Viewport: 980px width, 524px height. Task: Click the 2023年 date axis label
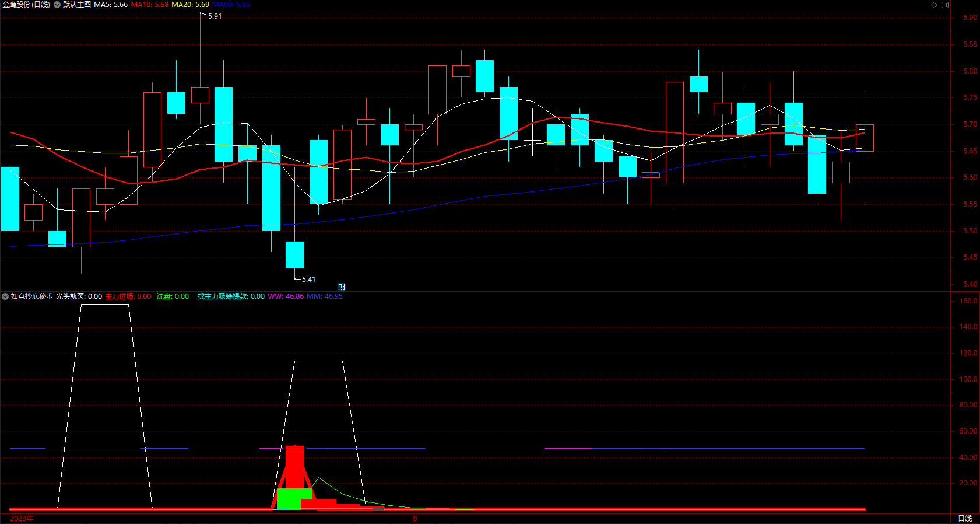[22, 518]
